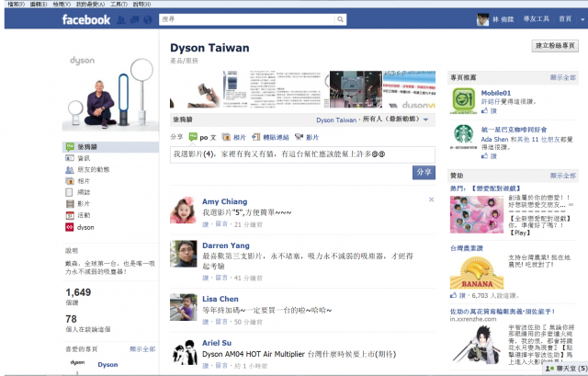Open the info item in left sidebar
Viewport: 588px width, 376px height.
[x=84, y=158]
